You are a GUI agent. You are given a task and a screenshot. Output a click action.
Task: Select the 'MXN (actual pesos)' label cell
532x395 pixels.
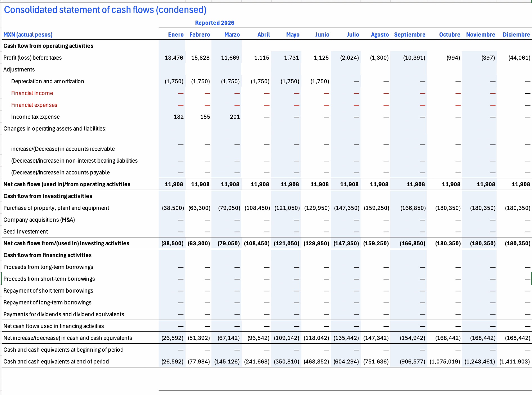click(28, 35)
